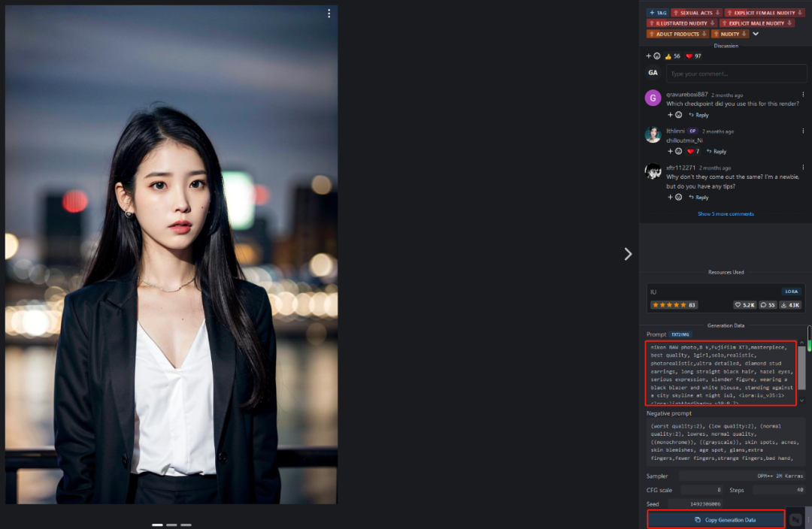Viewport: 812px width, 529px height.
Task: Open options menu on qravureboxi887's comment
Action: [x=803, y=95]
